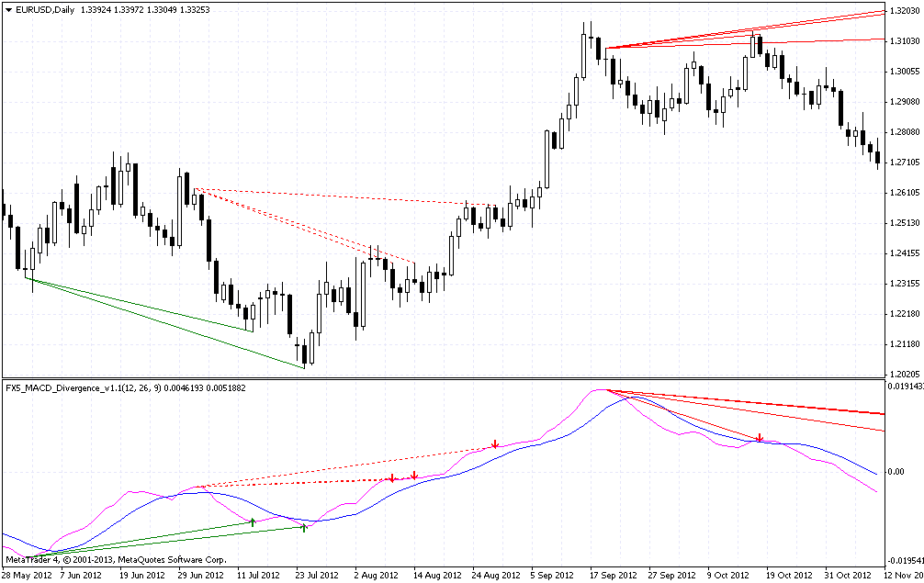Image resolution: width=924 pixels, height=583 pixels.
Task: Click the magenta MACD line peak
Action: pos(600,390)
